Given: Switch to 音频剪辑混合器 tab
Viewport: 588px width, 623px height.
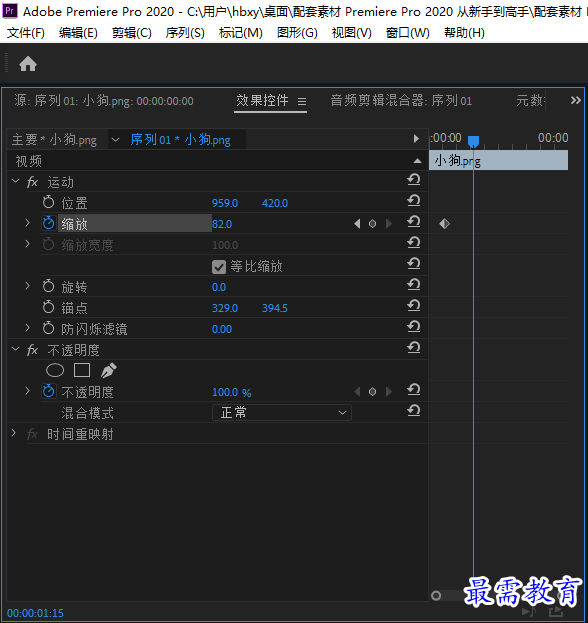Looking at the screenshot, I should tap(401, 101).
